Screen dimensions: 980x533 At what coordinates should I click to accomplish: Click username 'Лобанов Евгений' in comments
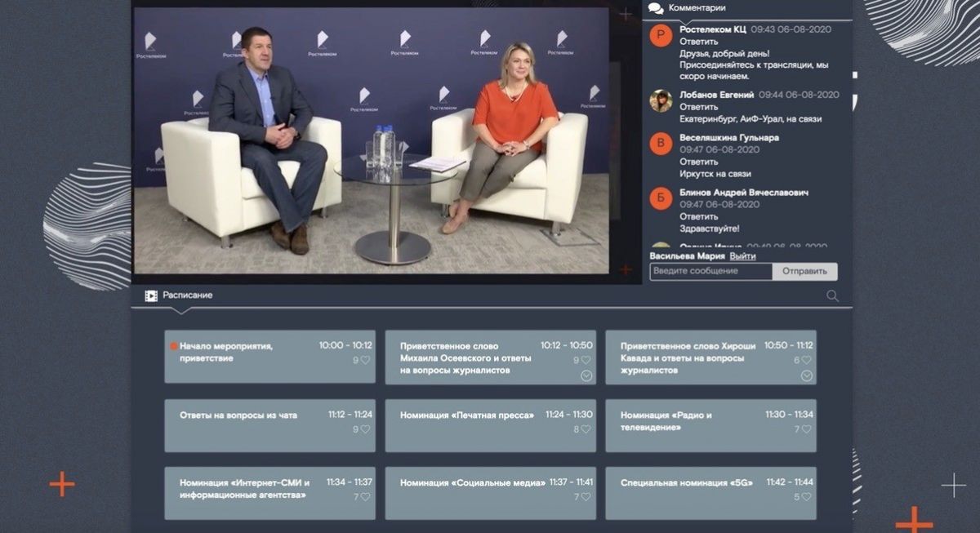tap(717, 95)
